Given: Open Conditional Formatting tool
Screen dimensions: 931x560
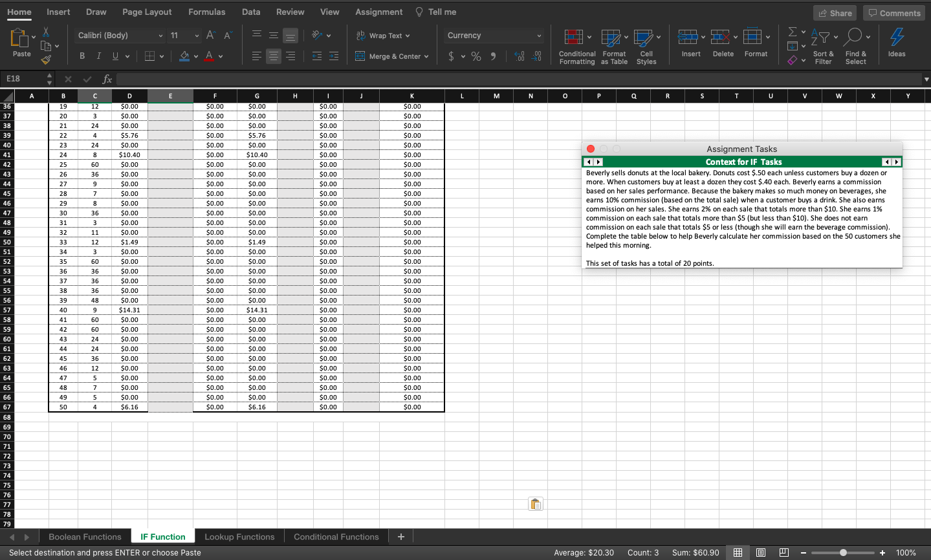Looking at the screenshot, I should pyautogui.click(x=576, y=47).
